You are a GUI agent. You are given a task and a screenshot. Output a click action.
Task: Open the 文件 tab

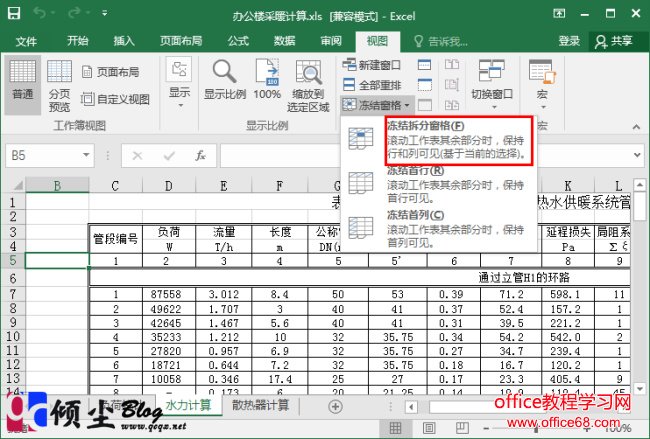(x=26, y=41)
